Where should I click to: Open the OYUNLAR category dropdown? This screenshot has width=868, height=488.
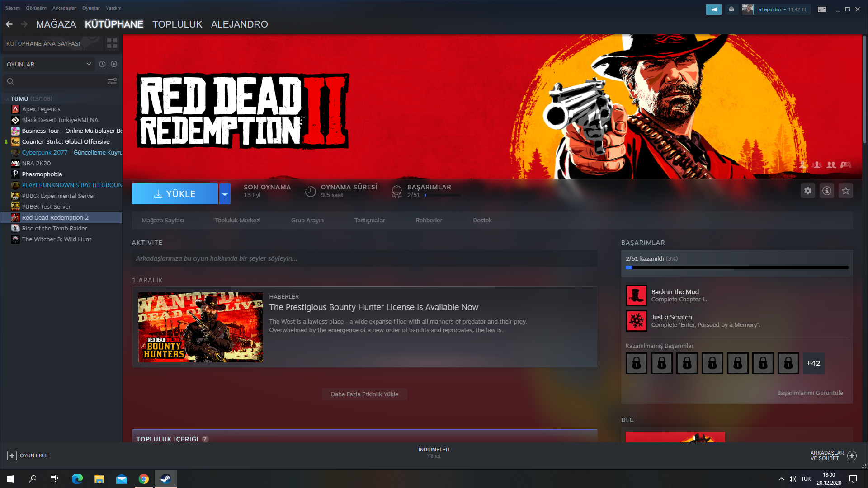point(49,64)
